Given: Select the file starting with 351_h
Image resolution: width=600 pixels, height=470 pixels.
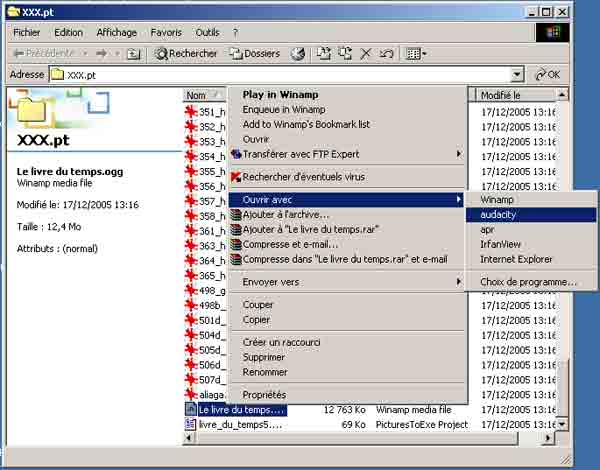Looking at the screenshot, I should pyautogui.click(x=205, y=112).
